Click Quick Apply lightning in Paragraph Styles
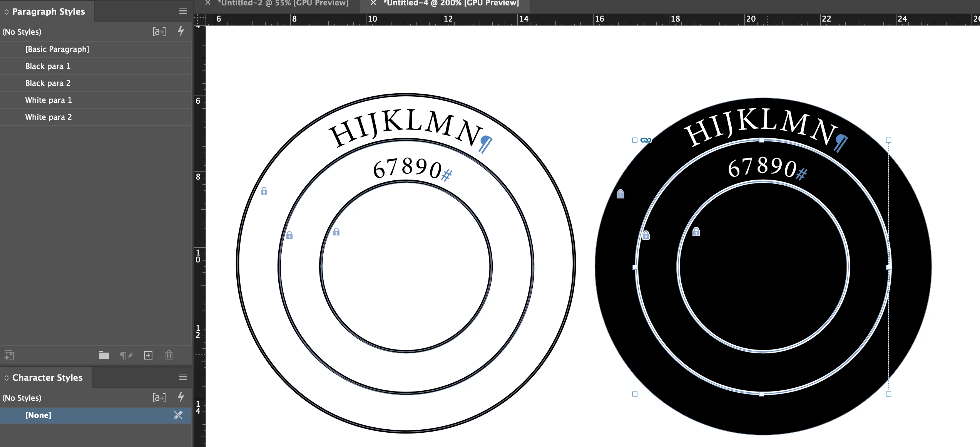 click(x=181, y=31)
